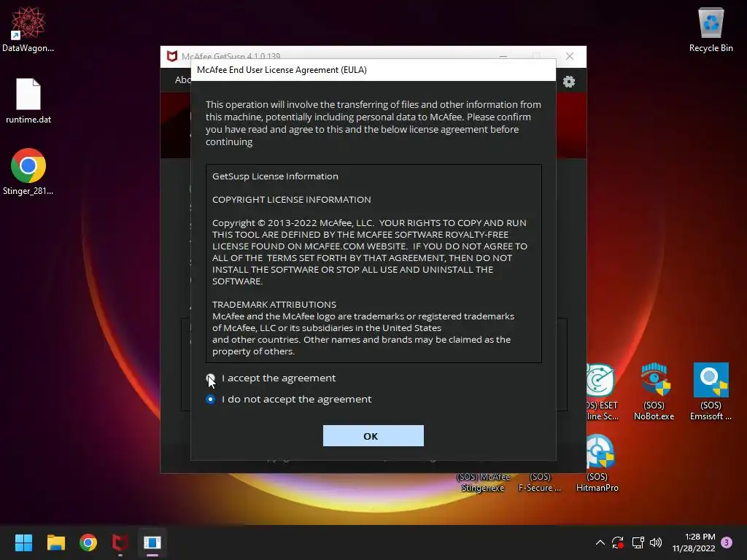The height and width of the screenshot is (560, 747).
Task: Open the DataWagon desktop shortcut
Action: (28, 29)
